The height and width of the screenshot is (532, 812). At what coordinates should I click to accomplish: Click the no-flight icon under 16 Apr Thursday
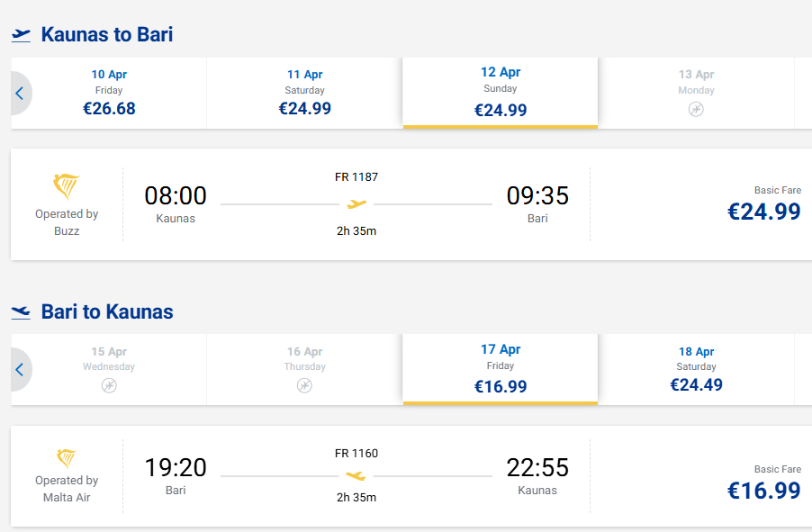tap(305, 385)
